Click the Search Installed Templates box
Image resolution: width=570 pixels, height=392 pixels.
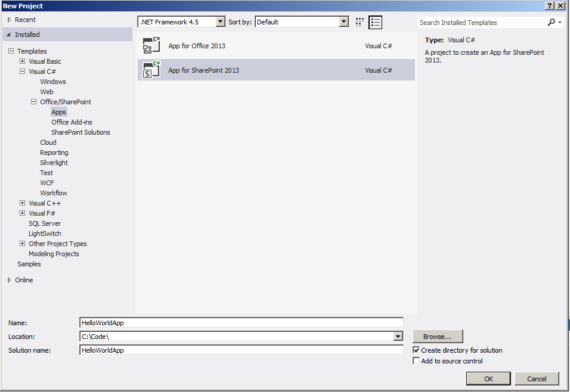click(x=482, y=23)
